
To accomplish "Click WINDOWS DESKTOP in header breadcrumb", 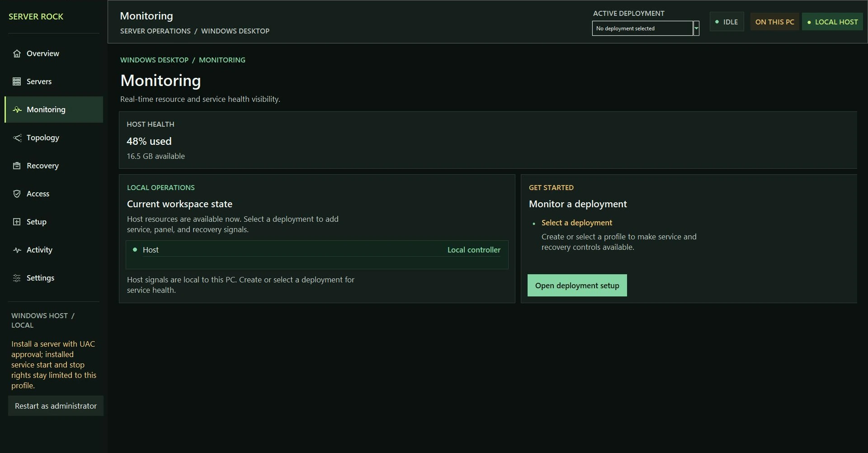I will 235,31.
